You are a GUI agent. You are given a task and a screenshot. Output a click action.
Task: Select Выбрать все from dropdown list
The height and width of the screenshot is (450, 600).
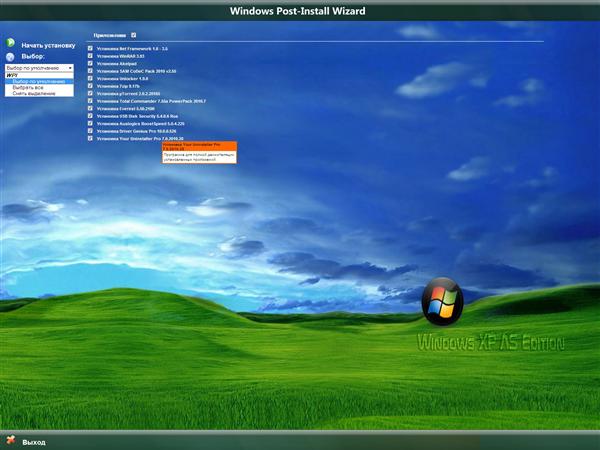pyautogui.click(x=39, y=87)
